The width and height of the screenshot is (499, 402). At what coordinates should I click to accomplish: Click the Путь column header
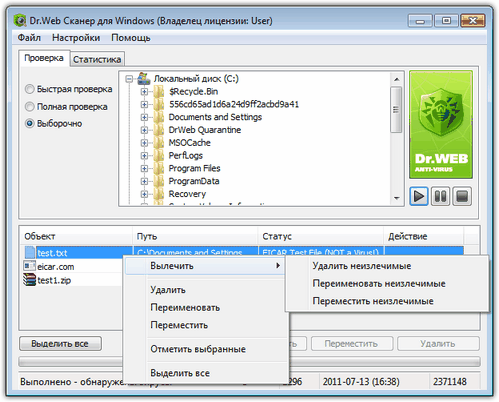pyautogui.click(x=195, y=236)
